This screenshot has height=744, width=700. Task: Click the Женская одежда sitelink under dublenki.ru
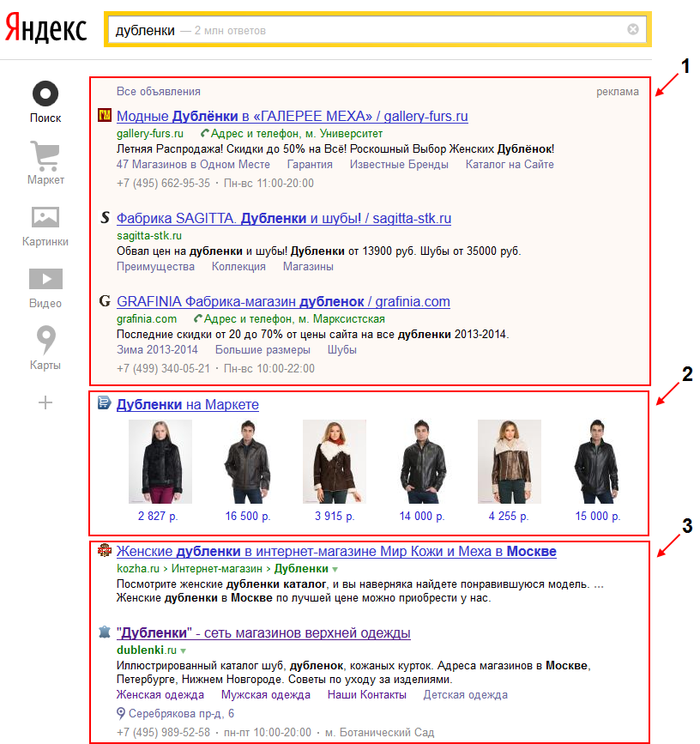tap(160, 695)
